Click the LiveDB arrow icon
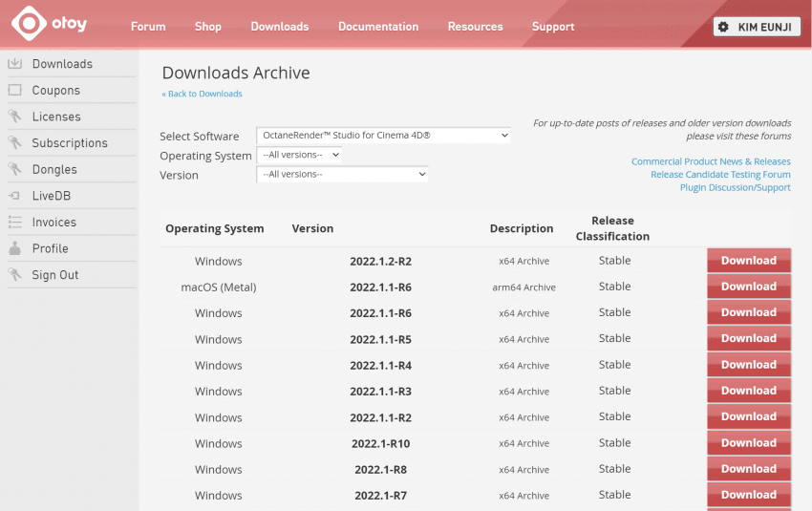Image resolution: width=812 pixels, height=511 pixels. coord(14,196)
